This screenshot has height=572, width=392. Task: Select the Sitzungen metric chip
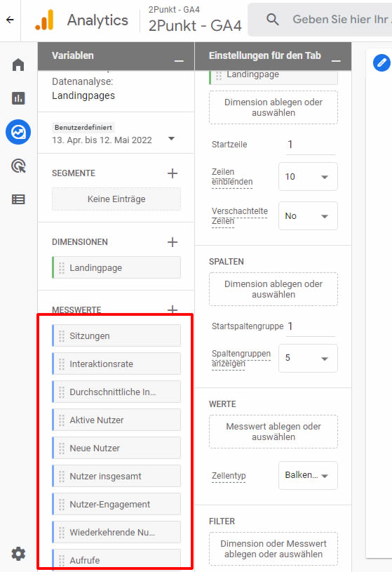coord(116,335)
